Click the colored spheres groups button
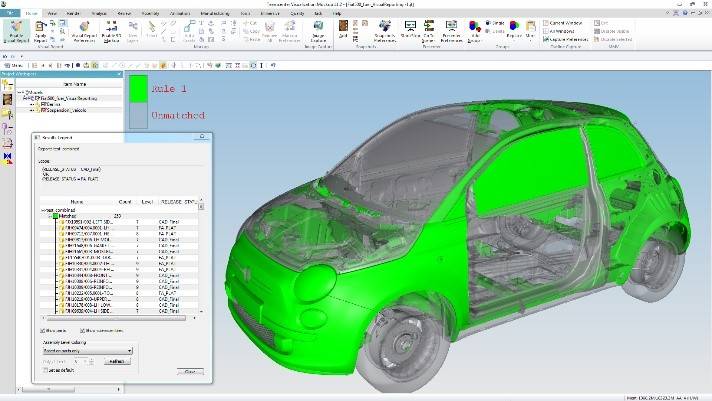The height and width of the screenshot is (401, 712). tap(475, 31)
